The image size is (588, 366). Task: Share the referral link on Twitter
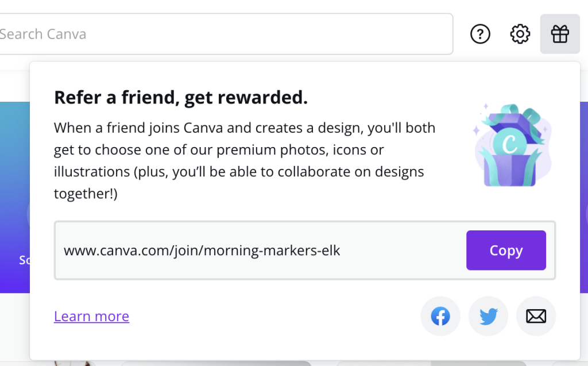[x=488, y=316]
